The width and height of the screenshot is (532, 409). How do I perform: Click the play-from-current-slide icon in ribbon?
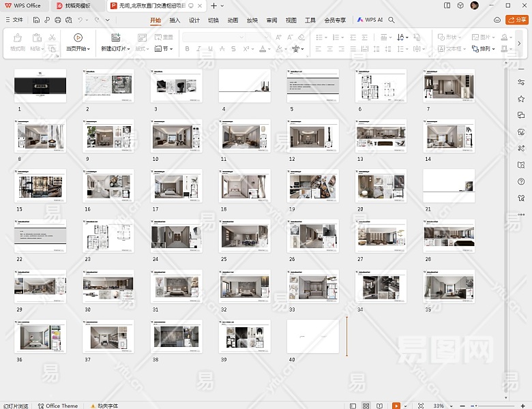click(x=78, y=38)
